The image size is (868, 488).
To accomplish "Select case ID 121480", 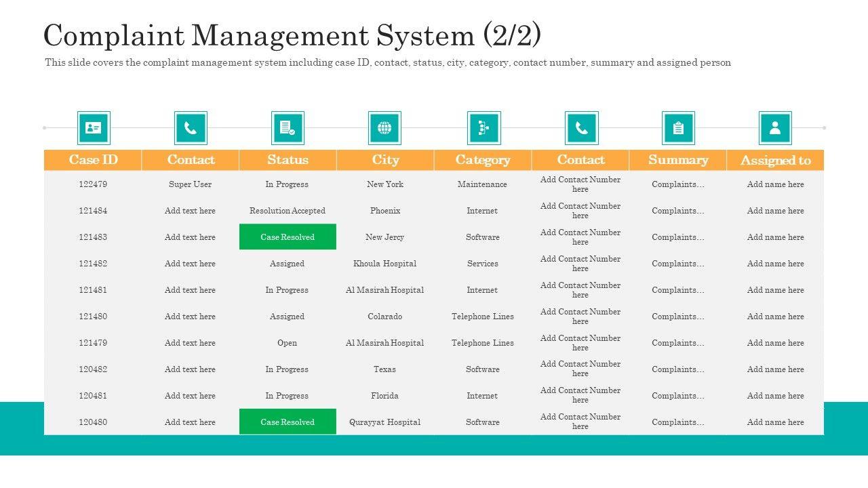I will 93,317.
